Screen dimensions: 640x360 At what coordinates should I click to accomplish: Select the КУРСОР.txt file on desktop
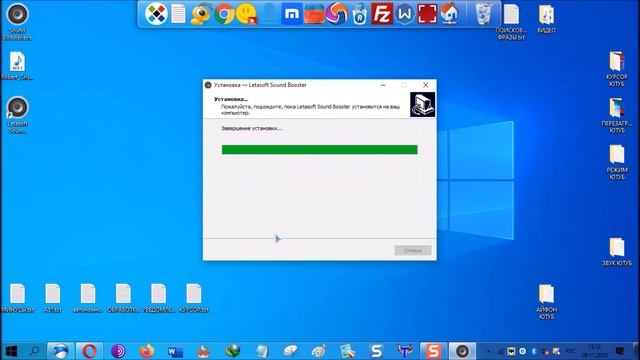coord(194,298)
